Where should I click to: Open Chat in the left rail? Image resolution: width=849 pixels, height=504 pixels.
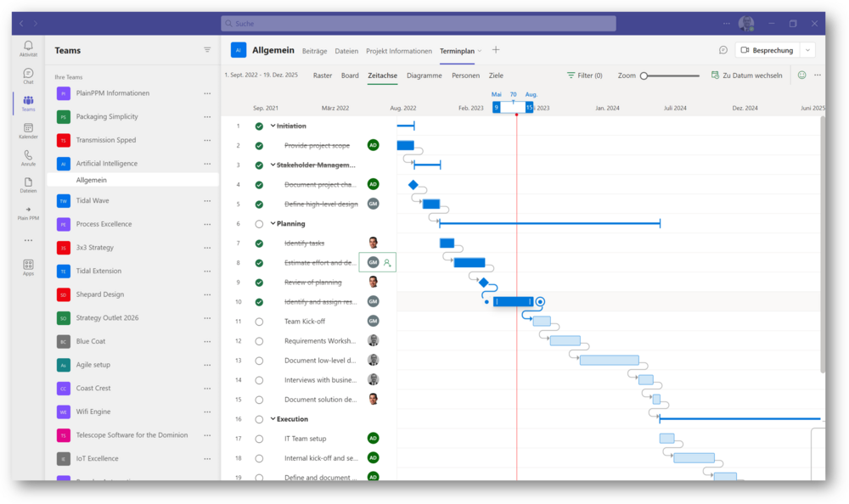[x=28, y=76]
